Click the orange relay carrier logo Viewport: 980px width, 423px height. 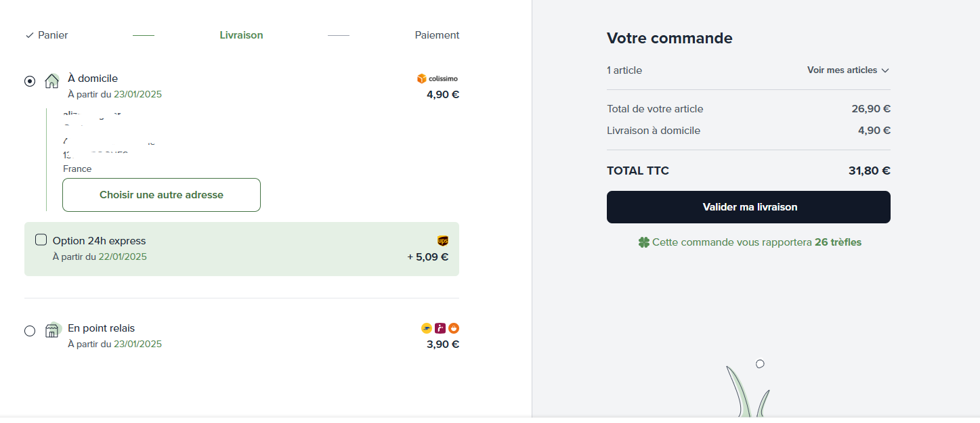[x=454, y=328]
